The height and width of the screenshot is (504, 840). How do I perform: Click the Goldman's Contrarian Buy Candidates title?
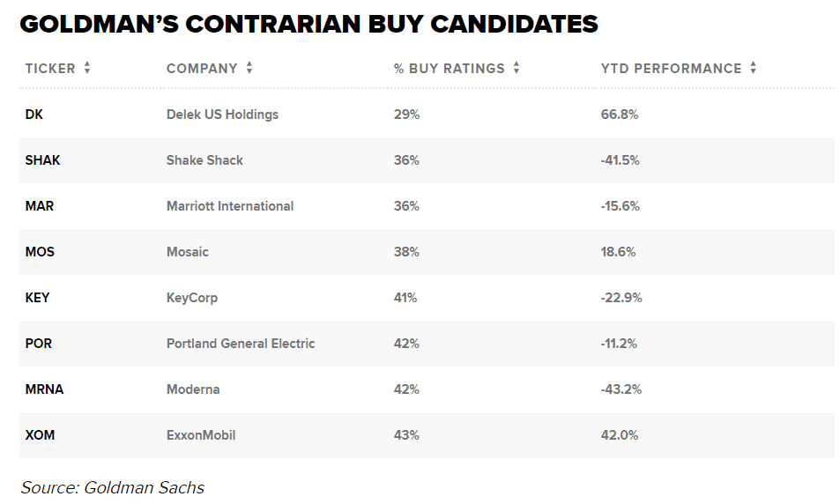pyautogui.click(x=308, y=24)
